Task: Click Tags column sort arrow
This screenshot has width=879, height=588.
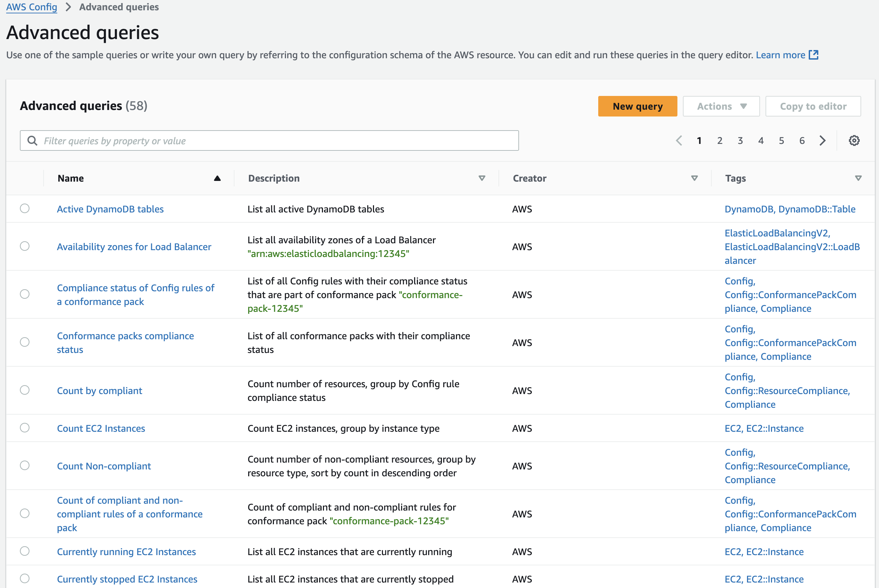Action: point(858,179)
